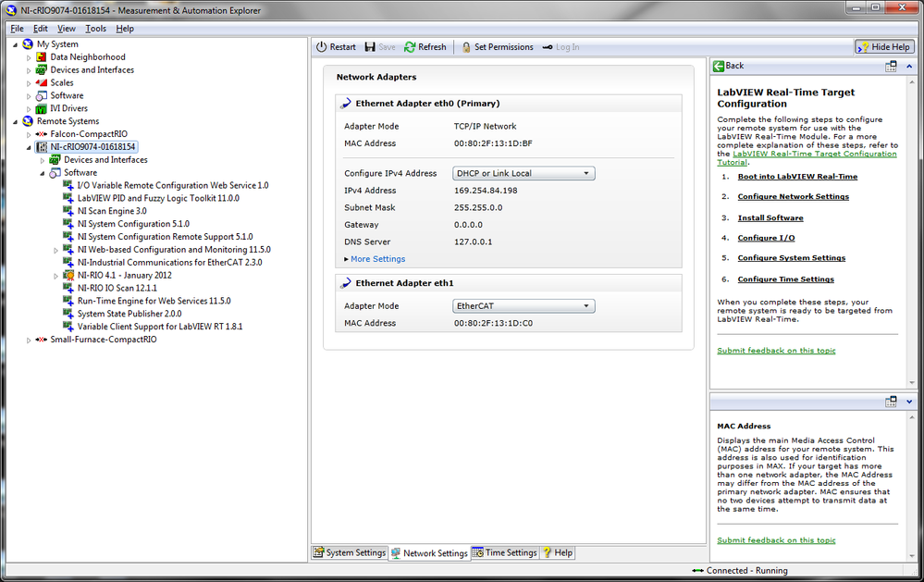The height and width of the screenshot is (582, 924).
Task: Click the Small-Furnace-CompactRIO disconnected icon
Action: pos(42,340)
